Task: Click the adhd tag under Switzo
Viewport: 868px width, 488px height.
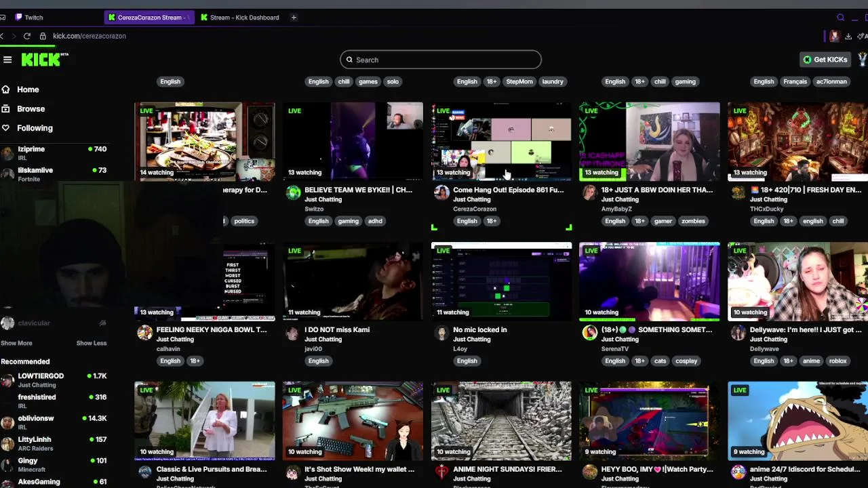Action: pos(375,221)
